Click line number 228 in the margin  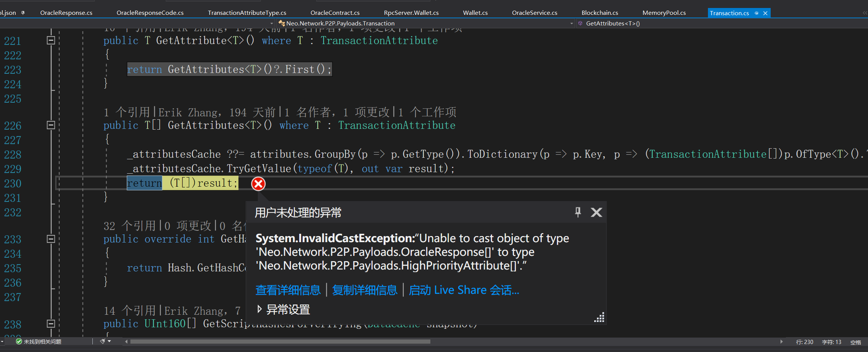pos(13,155)
